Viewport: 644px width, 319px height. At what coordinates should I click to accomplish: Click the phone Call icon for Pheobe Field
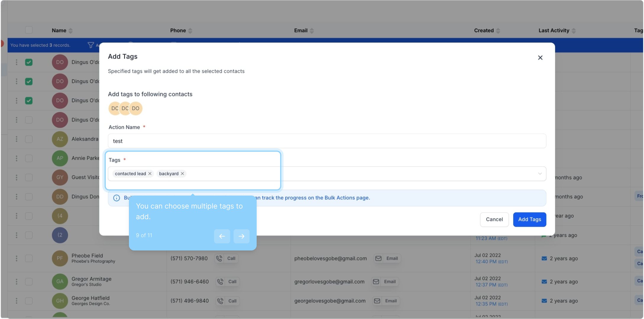(x=219, y=258)
